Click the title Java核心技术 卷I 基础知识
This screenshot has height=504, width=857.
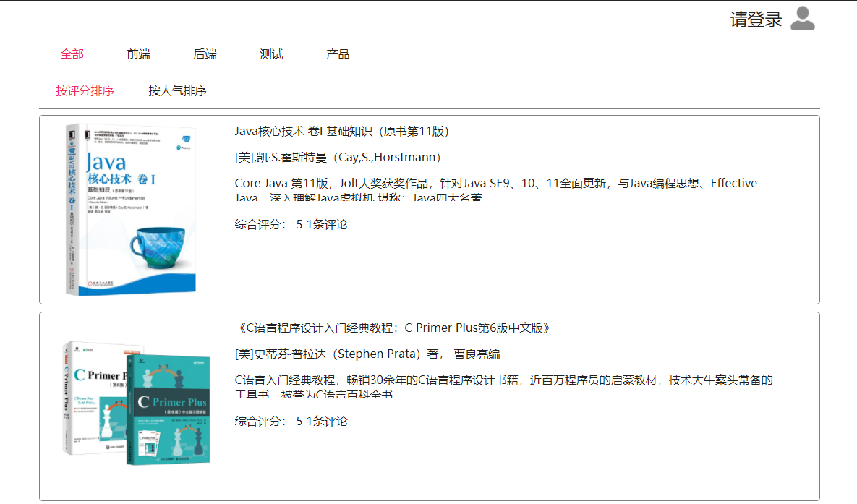[x=341, y=131]
